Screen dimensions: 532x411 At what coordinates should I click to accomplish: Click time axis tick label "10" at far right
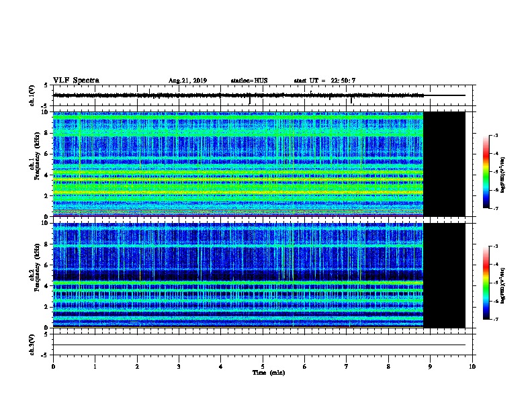472,367
